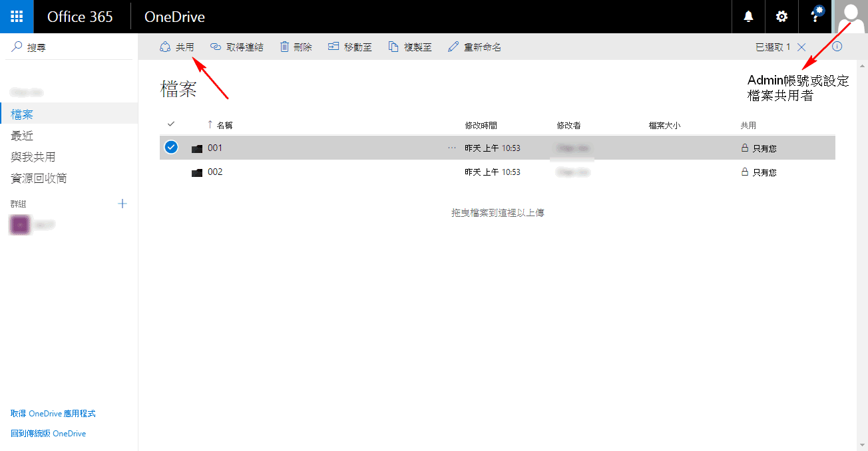
Task: Click the search box
Action: 69,48
